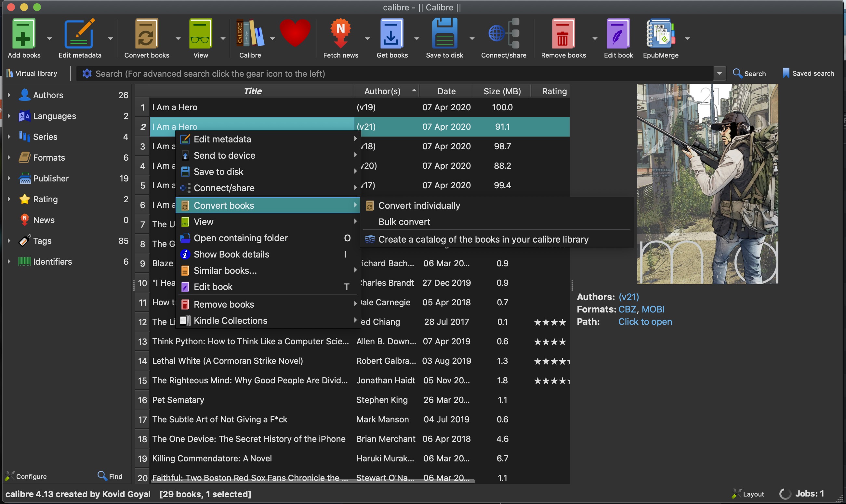
Task: Select Authors in the tag browser
Action: pos(48,95)
